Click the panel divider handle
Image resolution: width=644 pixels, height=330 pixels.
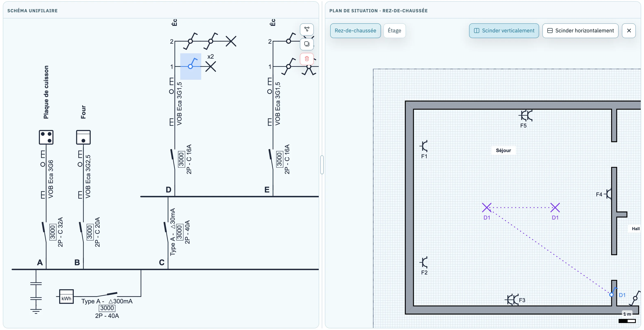322,165
